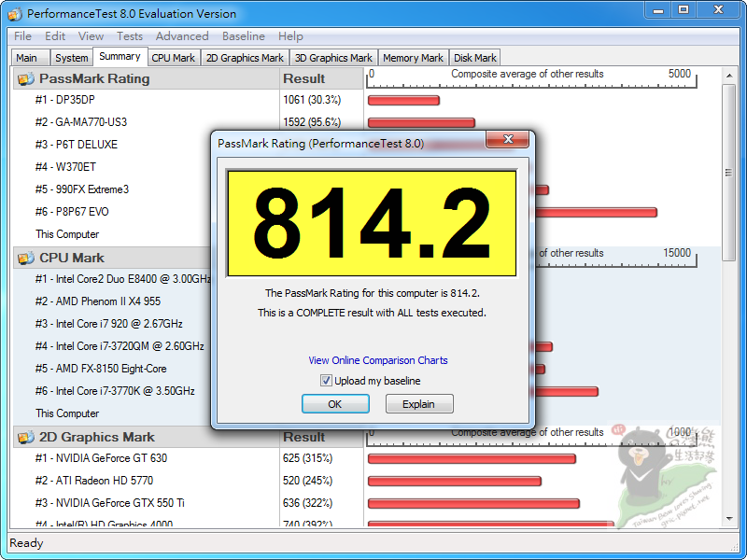Close the PassMark Rating dialog
This screenshot has height=560, width=747.
tap(508, 139)
